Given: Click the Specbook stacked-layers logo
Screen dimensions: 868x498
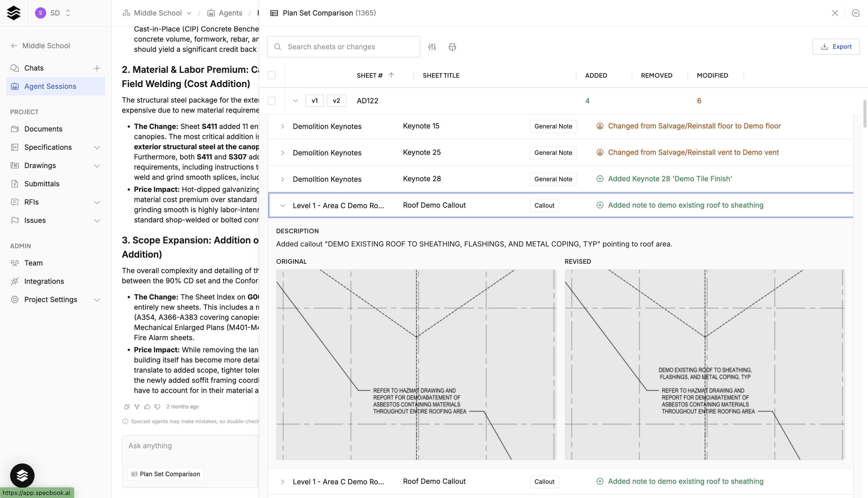Looking at the screenshot, I should [14, 13].
